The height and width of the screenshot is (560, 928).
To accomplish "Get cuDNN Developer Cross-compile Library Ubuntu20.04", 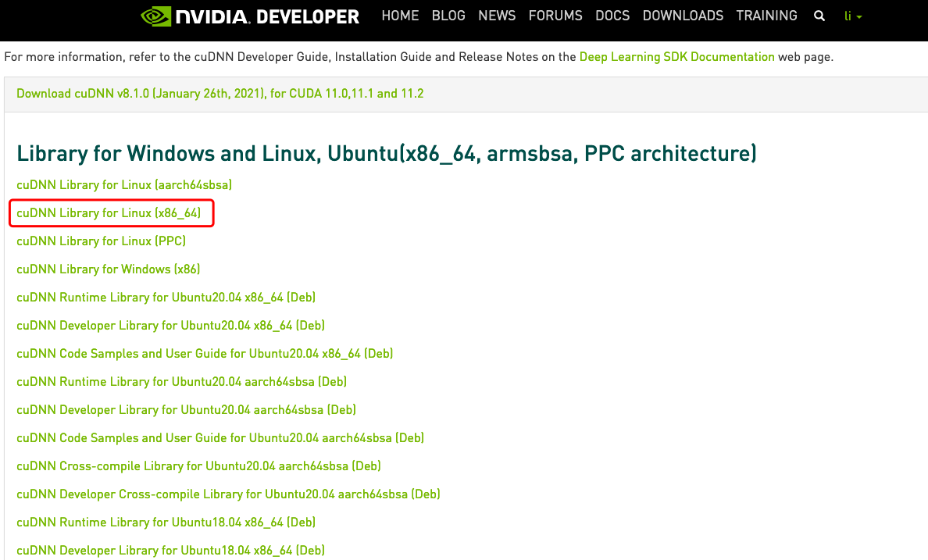I will point(228,494).
